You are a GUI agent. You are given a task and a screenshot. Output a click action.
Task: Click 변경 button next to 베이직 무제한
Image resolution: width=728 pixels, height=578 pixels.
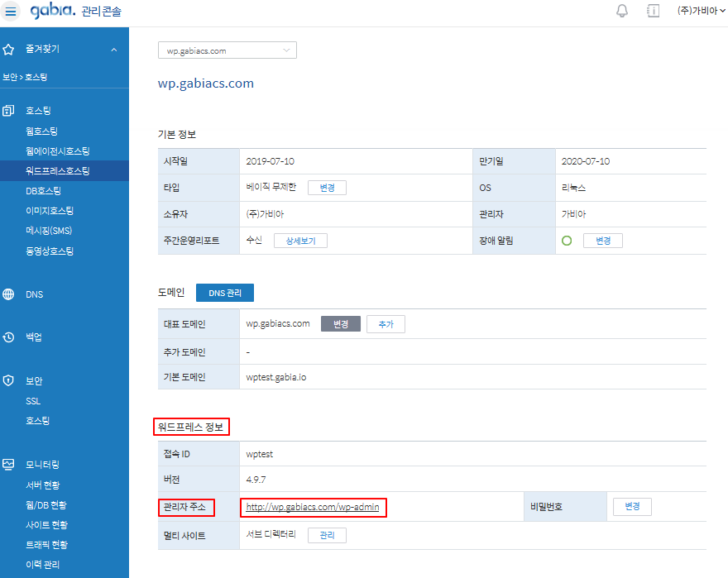(x=327, y=188)
